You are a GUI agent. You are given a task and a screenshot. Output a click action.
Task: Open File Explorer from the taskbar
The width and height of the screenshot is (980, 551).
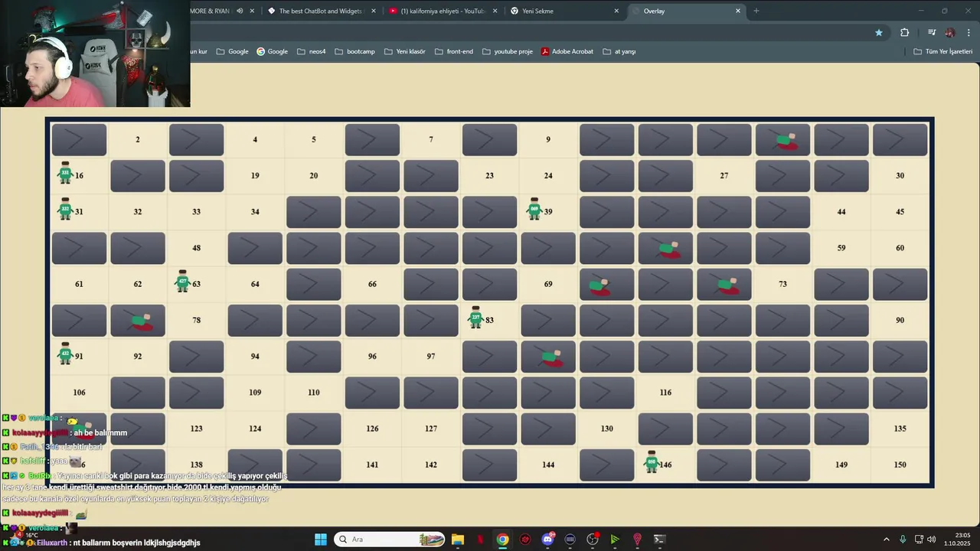[458, 540]
